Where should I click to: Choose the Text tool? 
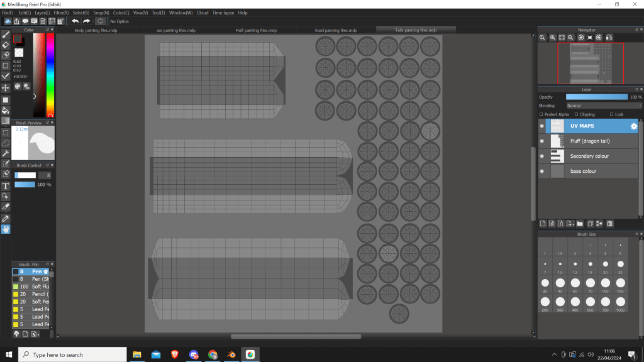(6, 186)
